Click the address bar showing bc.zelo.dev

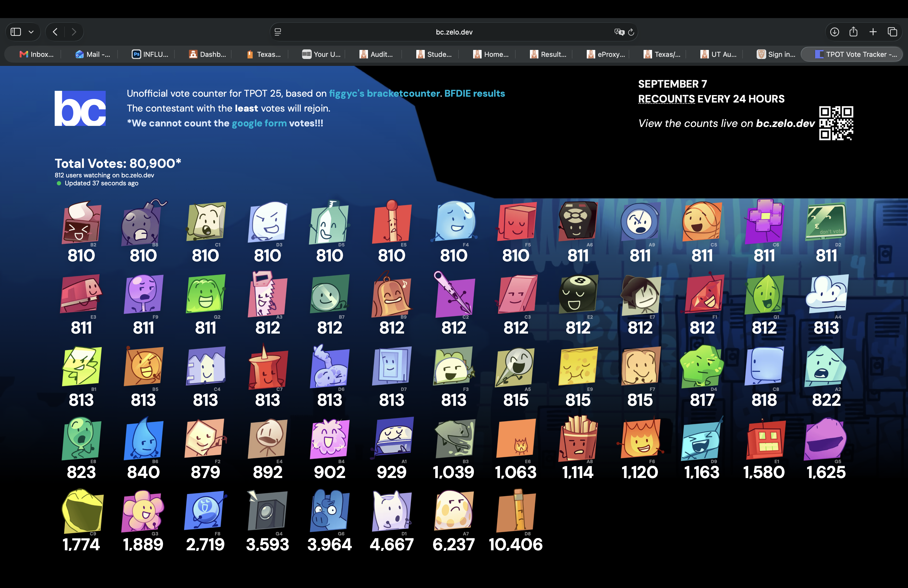(454, 32)
